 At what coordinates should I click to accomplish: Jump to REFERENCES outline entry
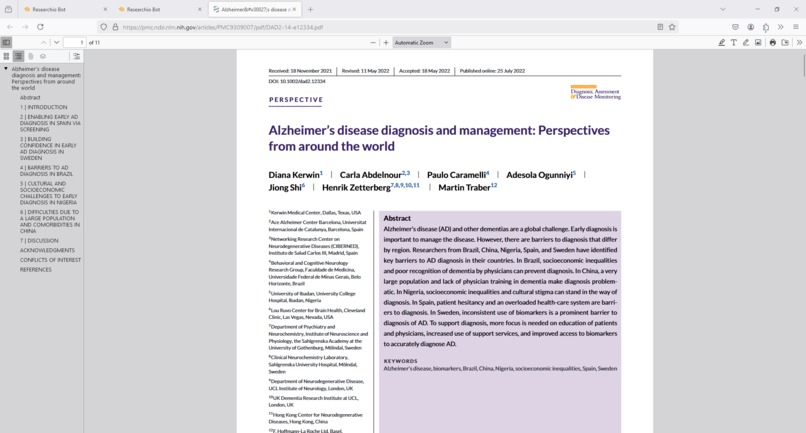tap(35, 269)
